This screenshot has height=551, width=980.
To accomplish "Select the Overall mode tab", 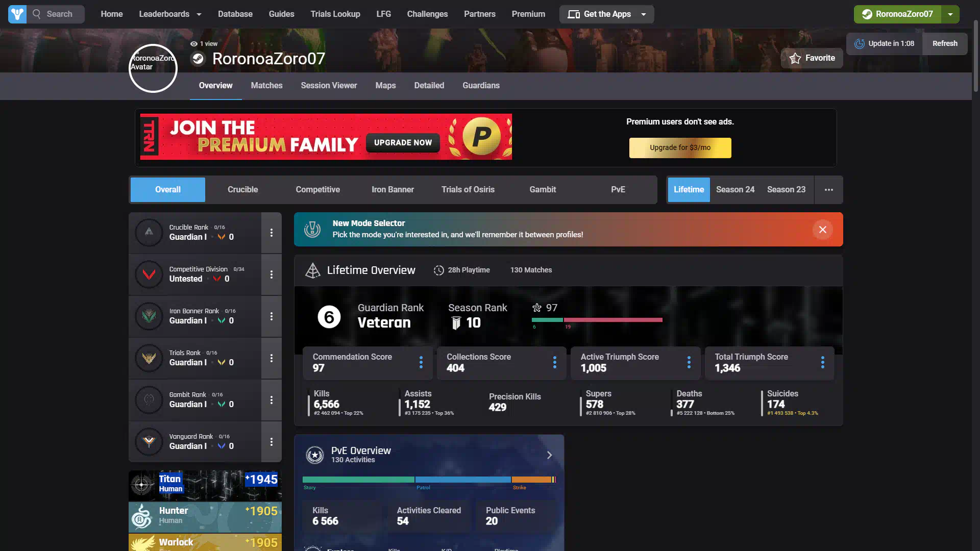I will pos(168,190).
